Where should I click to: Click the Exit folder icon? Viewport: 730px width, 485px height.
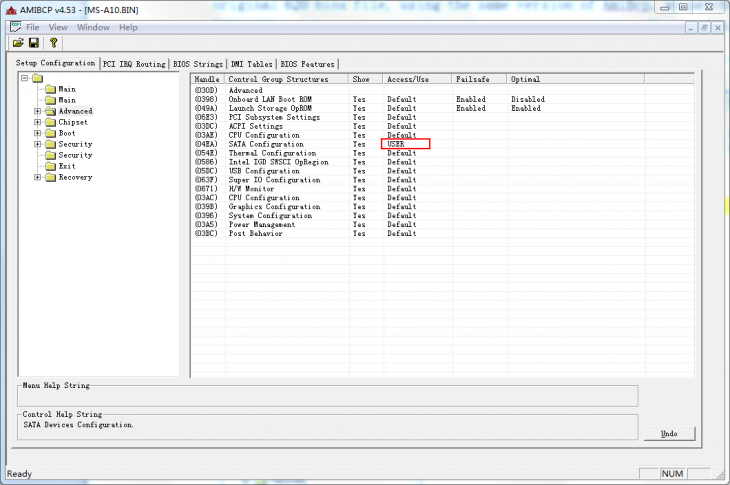(x=49, y=166)
